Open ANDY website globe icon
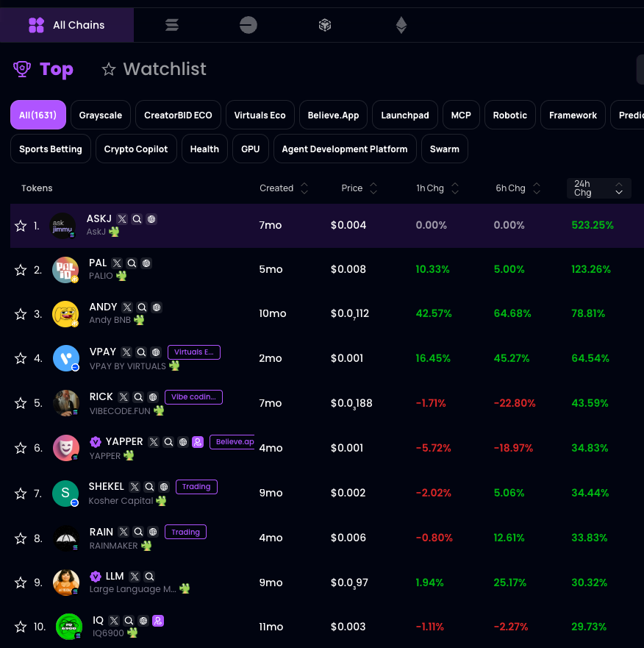The image size is (644, 648). click(157, 307)
